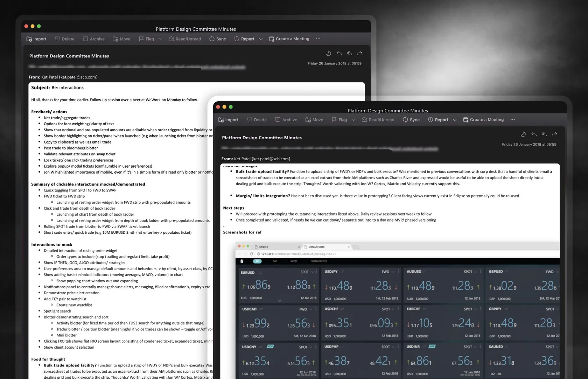Select the 'small 2' browser tab in the embedded screenshot
This screenshot has width=588, height=379.
277,247
